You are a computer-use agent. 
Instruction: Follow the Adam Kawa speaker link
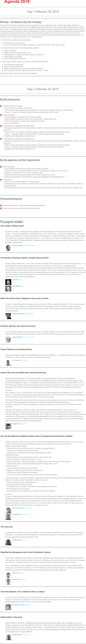tap(16, 573)
